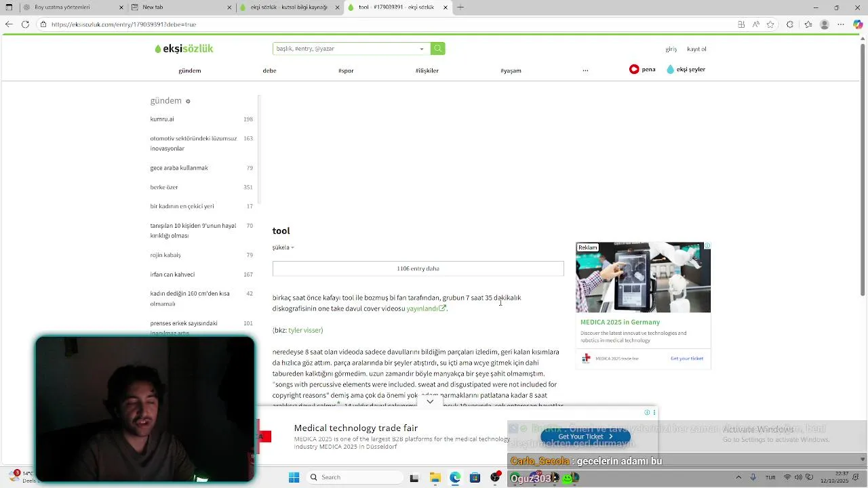
Task: Click 'Get Your Ticket' blue banner button
Action: tap(585, 436)
